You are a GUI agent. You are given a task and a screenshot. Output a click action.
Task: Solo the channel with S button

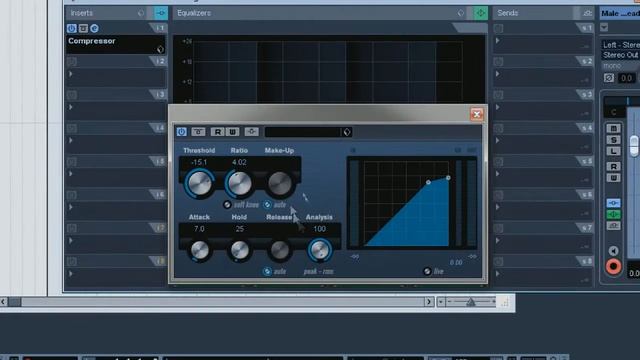click(613, 140)
